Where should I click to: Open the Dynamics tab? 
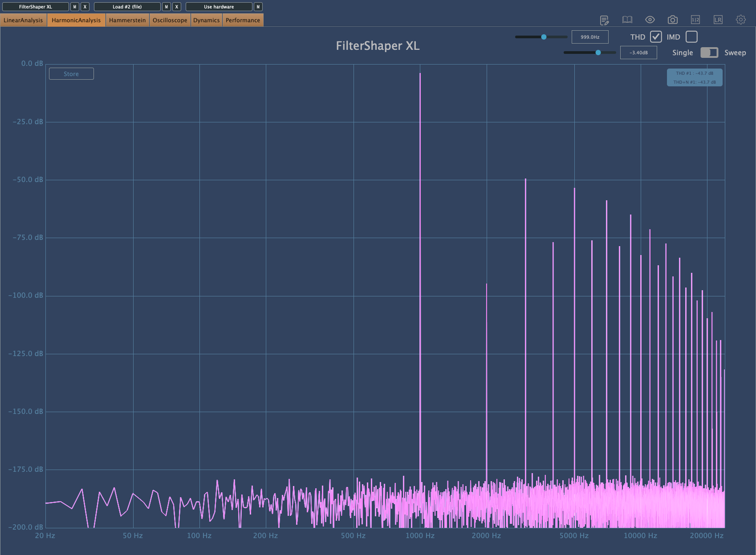tap(207, 20)
